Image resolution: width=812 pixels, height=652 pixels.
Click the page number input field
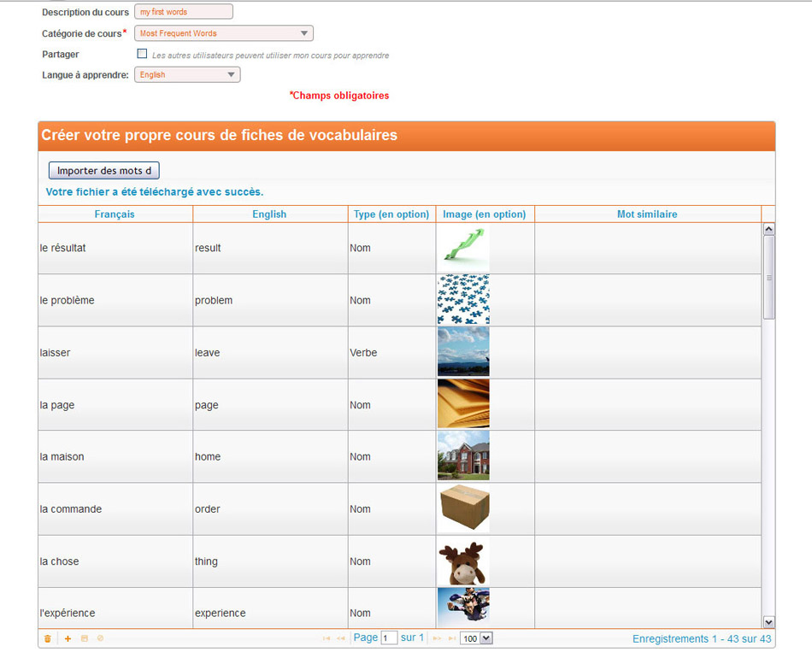coord(389,638)
